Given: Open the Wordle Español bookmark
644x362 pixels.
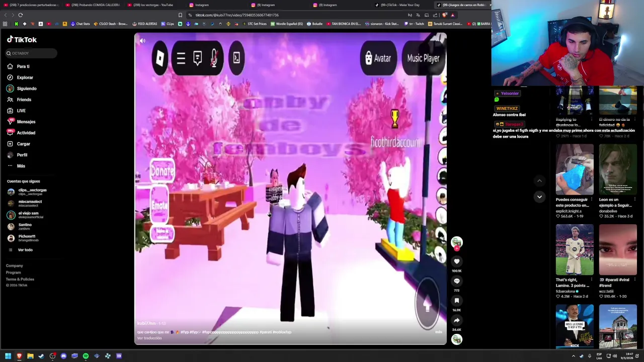Looking at the screenshot, I should tap(287, 24).
